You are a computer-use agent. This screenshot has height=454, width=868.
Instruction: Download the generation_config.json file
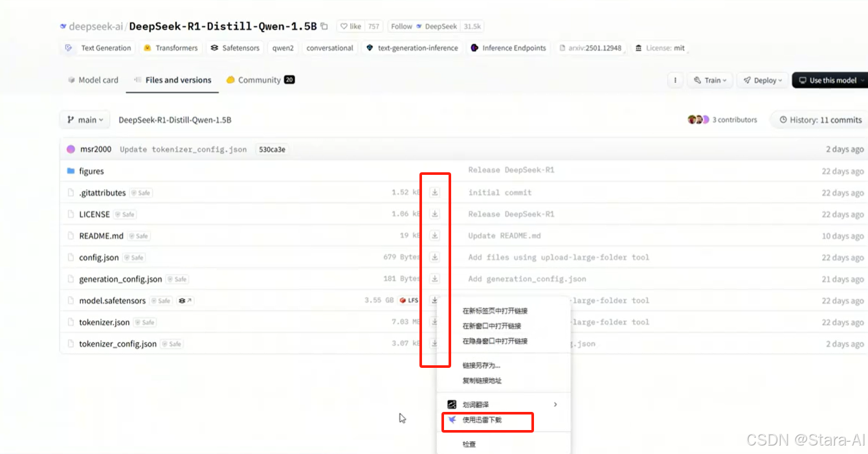click(435, 278)
